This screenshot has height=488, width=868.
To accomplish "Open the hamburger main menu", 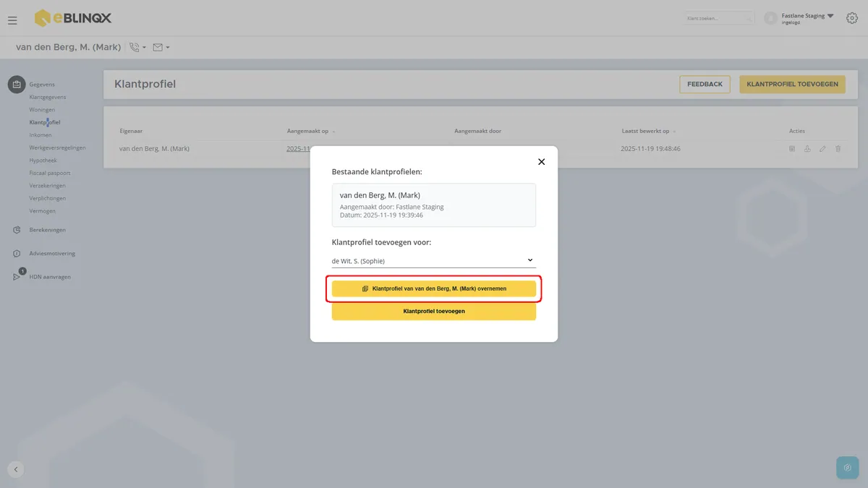I will (x=12, y=20).
